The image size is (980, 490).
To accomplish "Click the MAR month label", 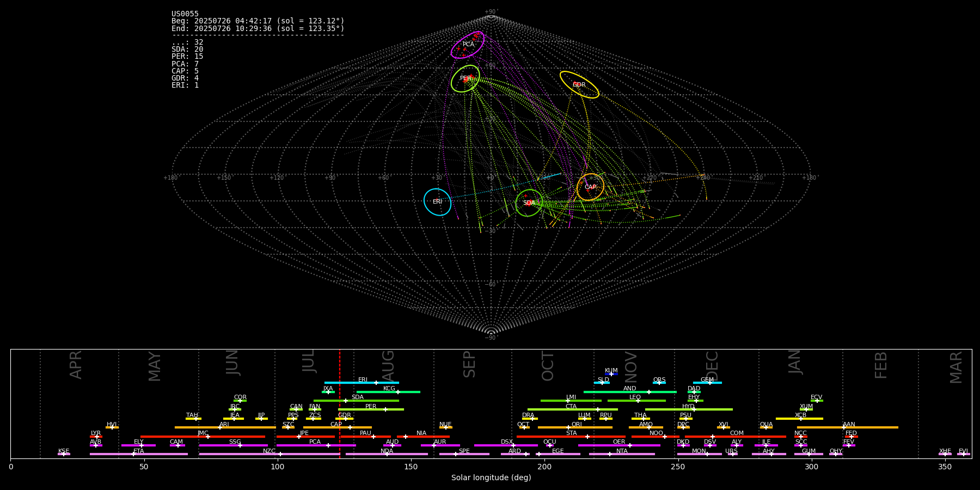I will [956, 367].
